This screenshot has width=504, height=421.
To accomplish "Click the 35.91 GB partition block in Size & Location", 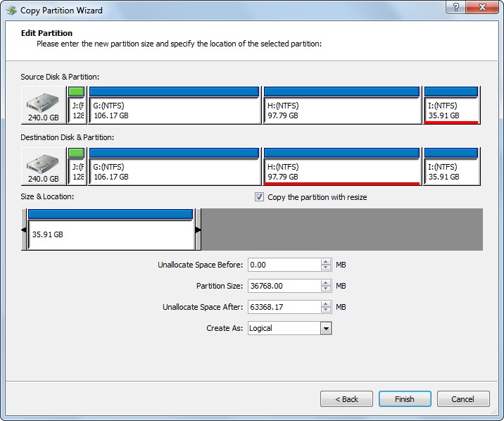I will click(111, 230).
